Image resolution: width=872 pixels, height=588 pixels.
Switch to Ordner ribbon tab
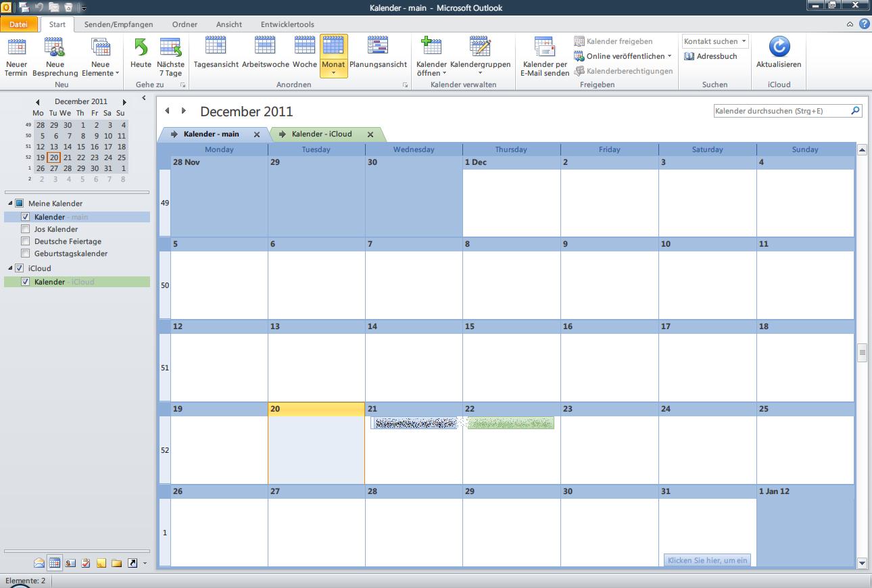click(185, 24)
